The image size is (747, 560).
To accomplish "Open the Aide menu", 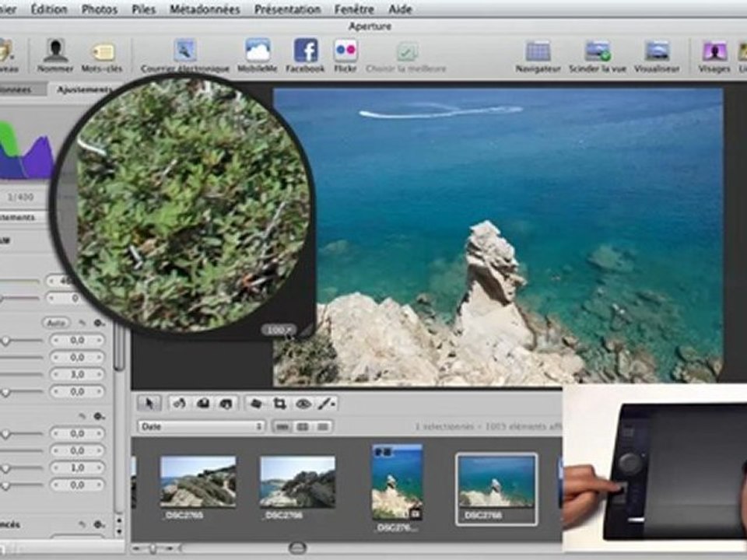I will [400, 9].
